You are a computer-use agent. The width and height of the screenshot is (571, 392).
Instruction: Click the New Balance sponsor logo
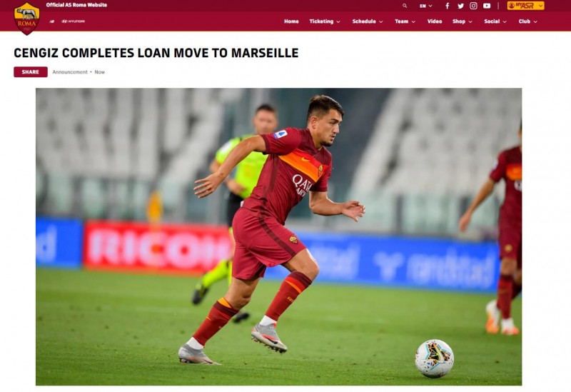[51, 21]
